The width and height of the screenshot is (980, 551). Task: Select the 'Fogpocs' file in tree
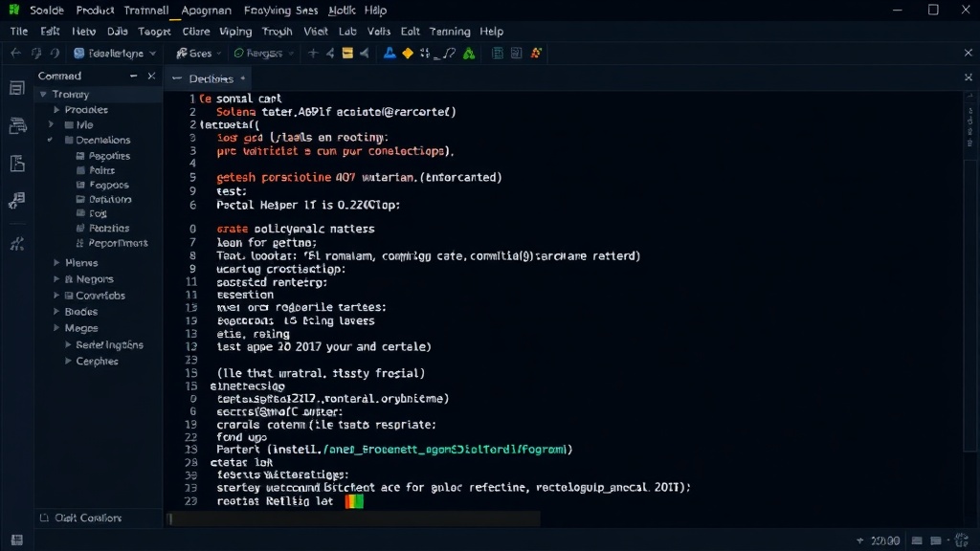(101, 185)
